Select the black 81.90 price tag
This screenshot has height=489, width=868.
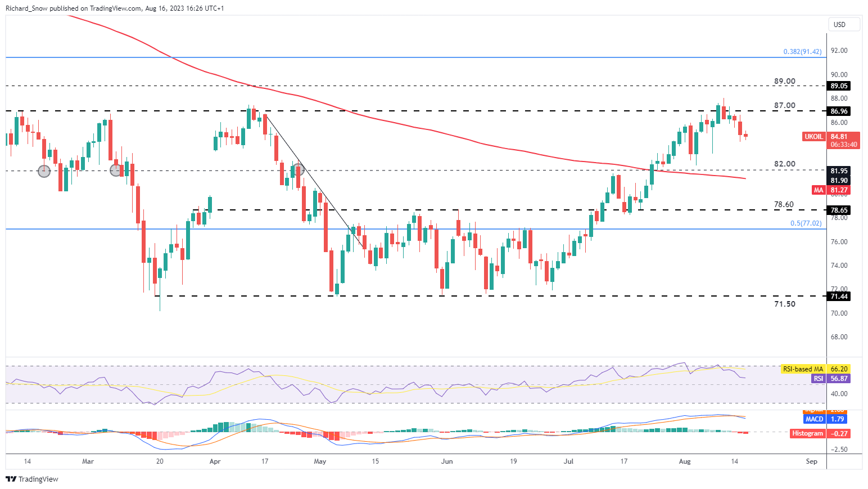pyautogui.click(x=839, y=181)
